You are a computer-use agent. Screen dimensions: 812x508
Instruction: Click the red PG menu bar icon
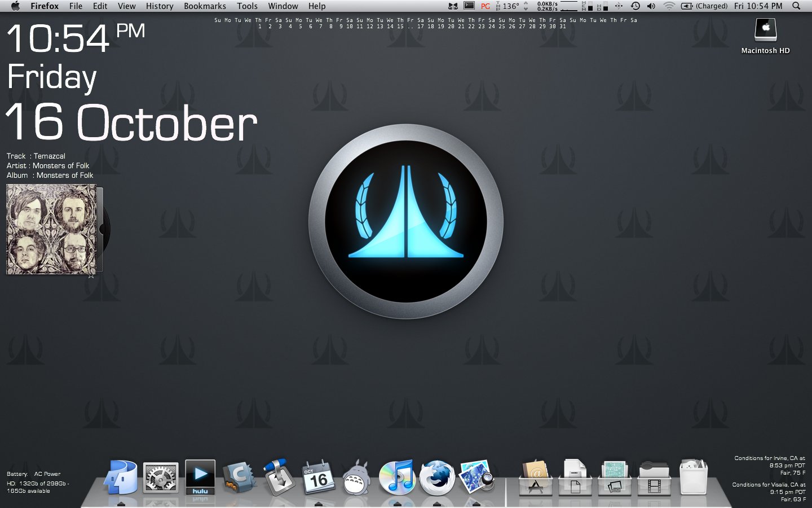click(486, 6)
